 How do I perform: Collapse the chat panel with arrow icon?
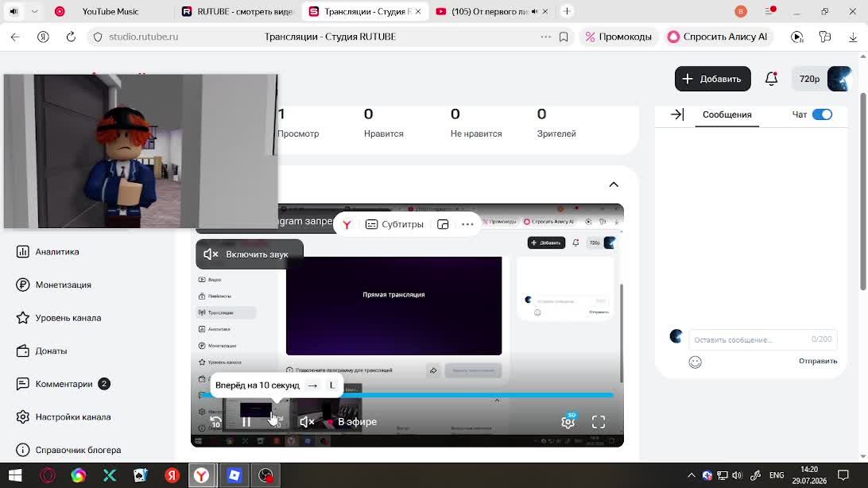point(677,114)
